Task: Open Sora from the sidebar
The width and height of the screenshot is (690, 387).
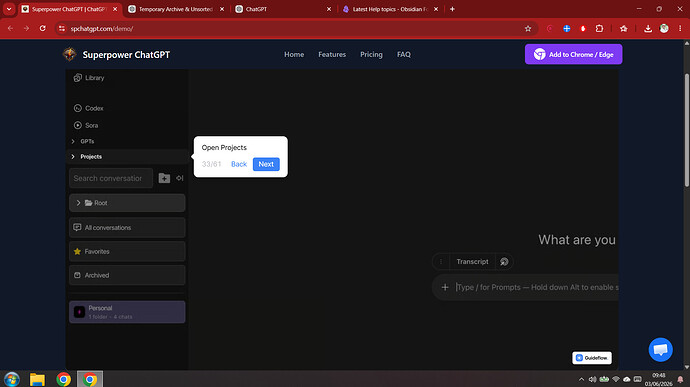Action: (x=86, y=125)
